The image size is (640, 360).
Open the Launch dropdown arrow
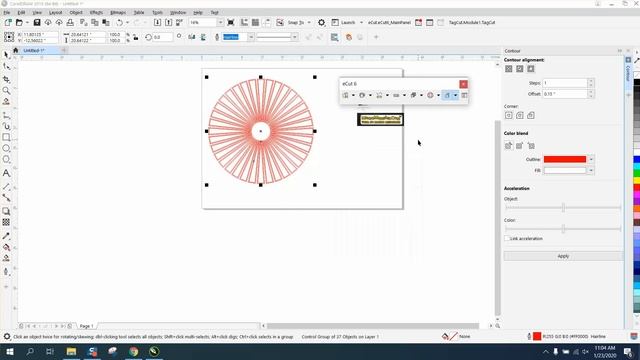(x=361, y=22)
